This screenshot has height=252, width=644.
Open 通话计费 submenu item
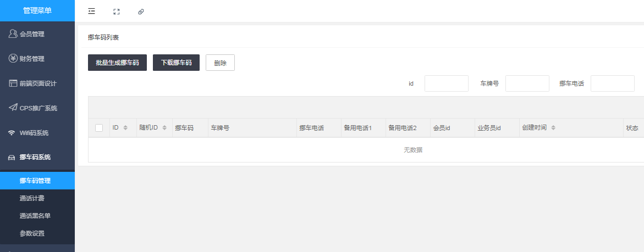pos(37,198)
